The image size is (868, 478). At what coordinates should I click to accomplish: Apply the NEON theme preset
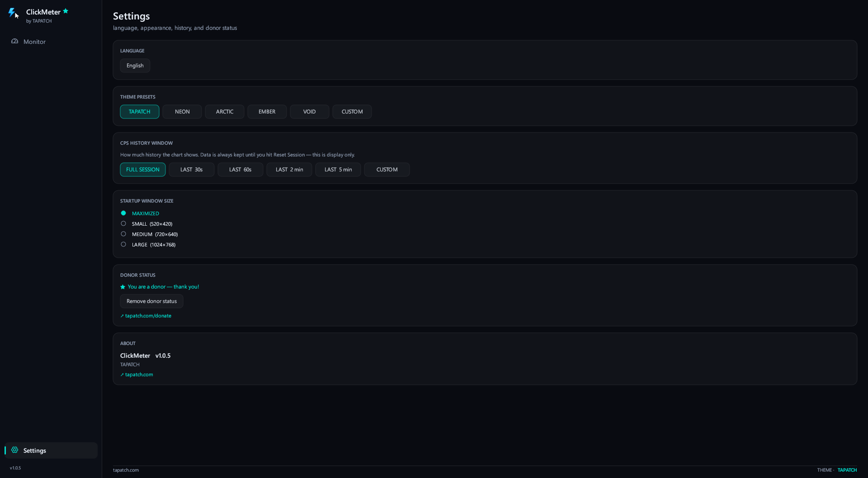182,112
